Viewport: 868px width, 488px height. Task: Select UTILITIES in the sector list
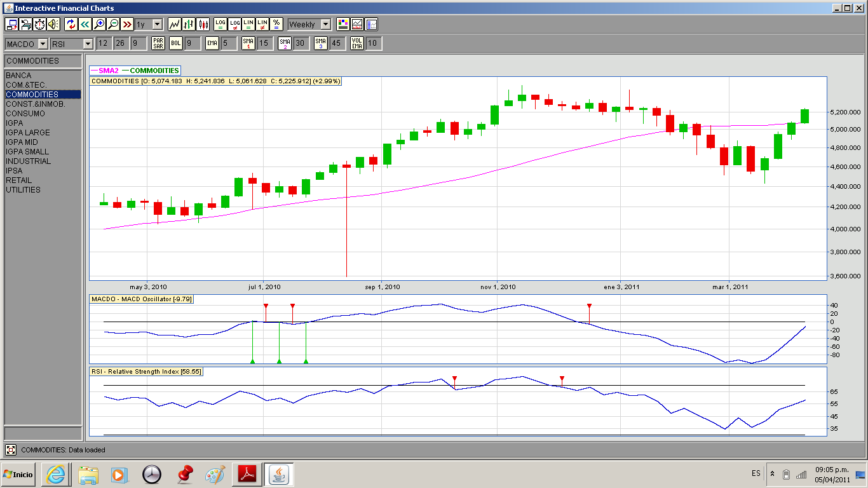tap(23, 190)
